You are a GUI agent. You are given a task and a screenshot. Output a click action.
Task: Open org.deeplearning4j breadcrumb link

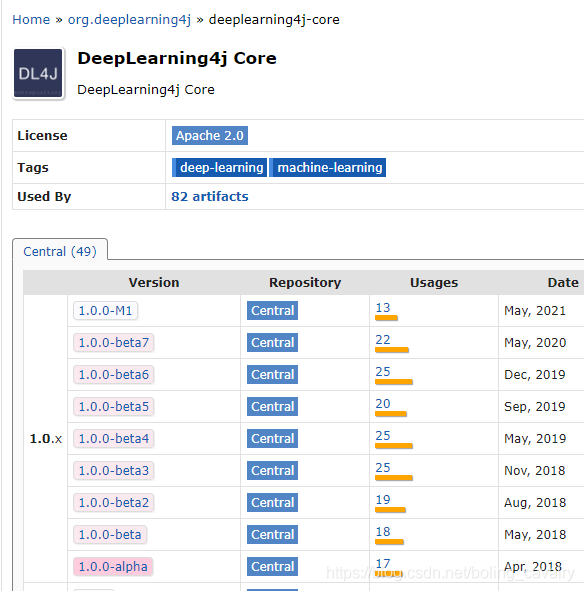tap(129, 20)
